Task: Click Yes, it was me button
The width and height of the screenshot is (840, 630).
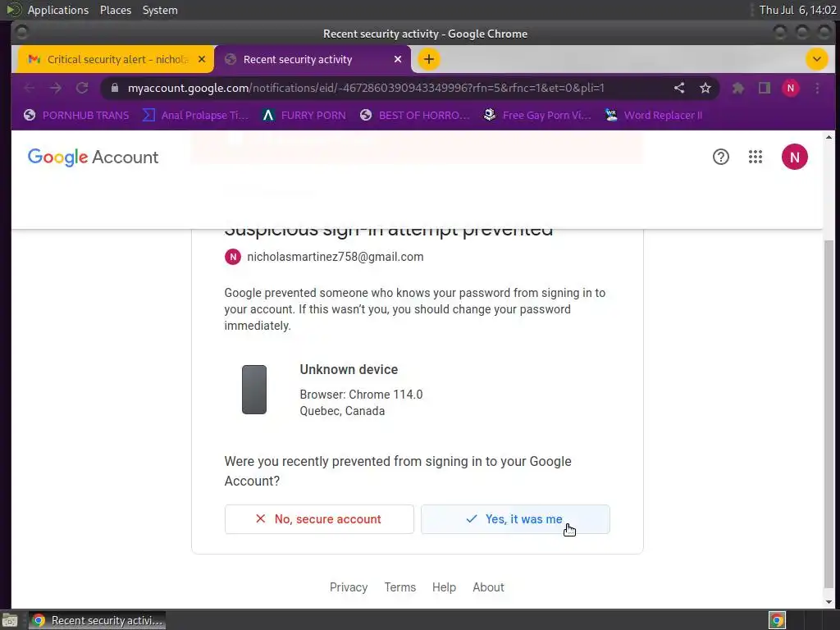Action: click(x=515, y=519)
